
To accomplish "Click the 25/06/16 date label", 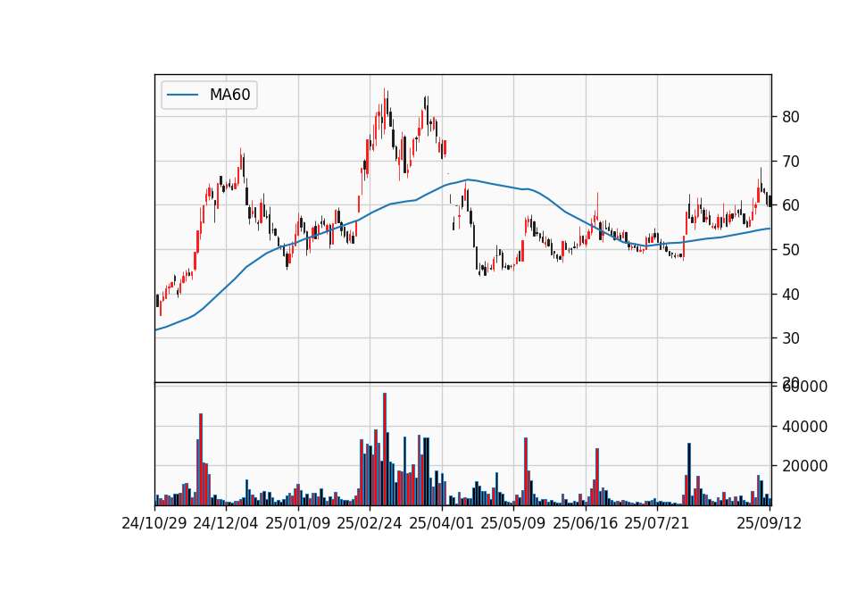I will (586, 523).
